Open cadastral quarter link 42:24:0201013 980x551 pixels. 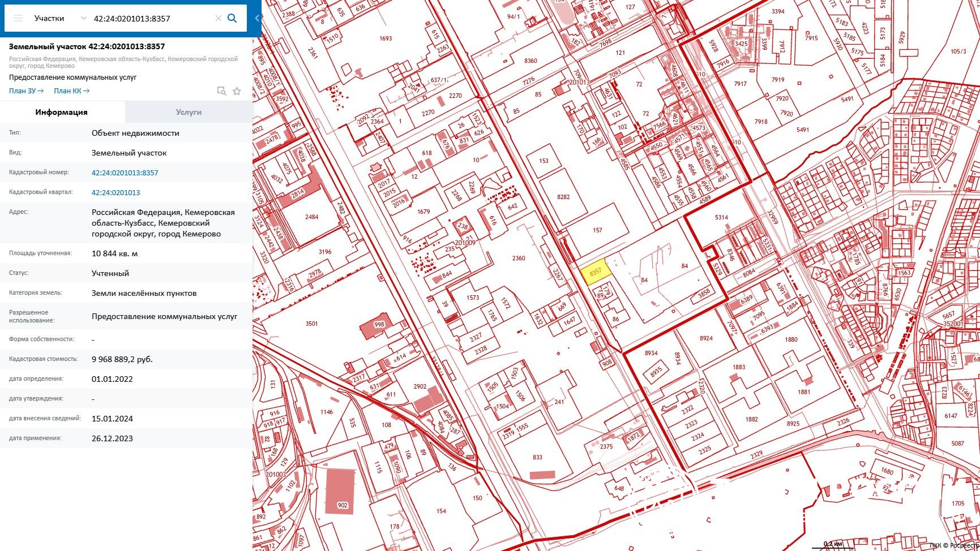(115, 192)
